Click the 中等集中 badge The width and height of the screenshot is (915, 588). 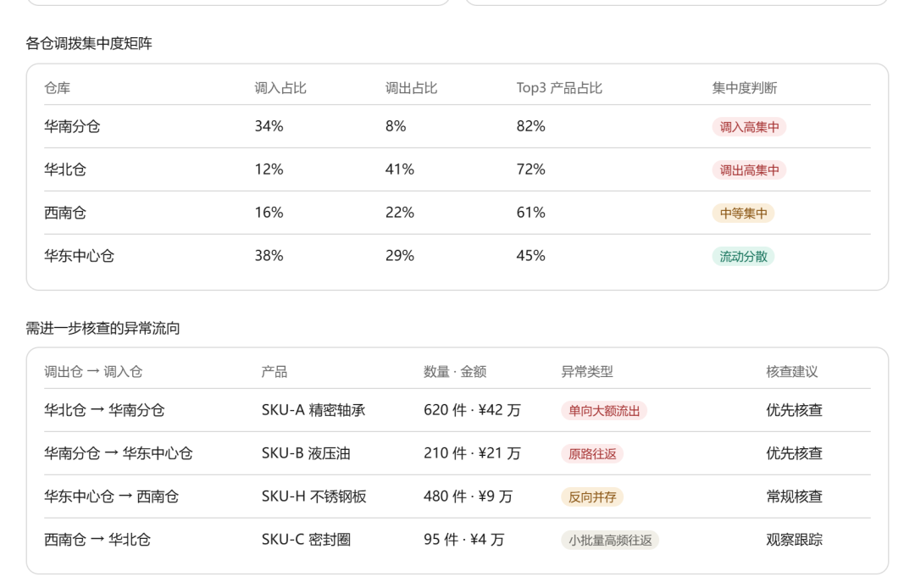[x=744, y=214]
